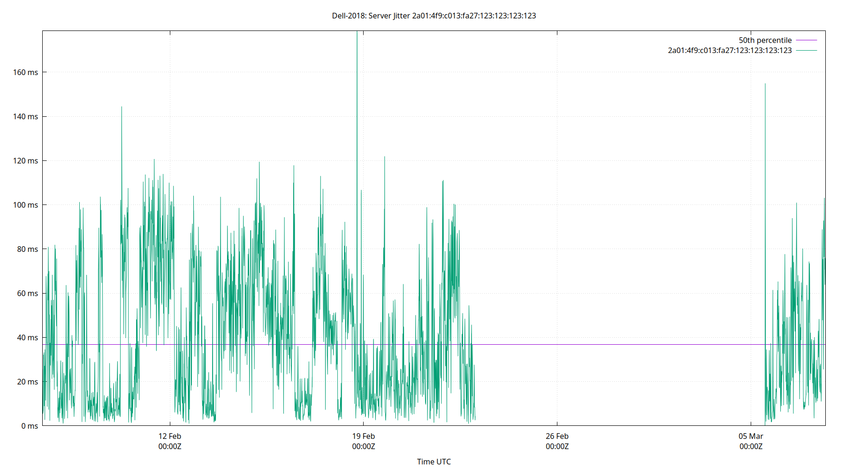This screenshot has width=868, height=469.
Task: Click the 144 ms spike before 12 Feb
Action: tap(122, 113)
